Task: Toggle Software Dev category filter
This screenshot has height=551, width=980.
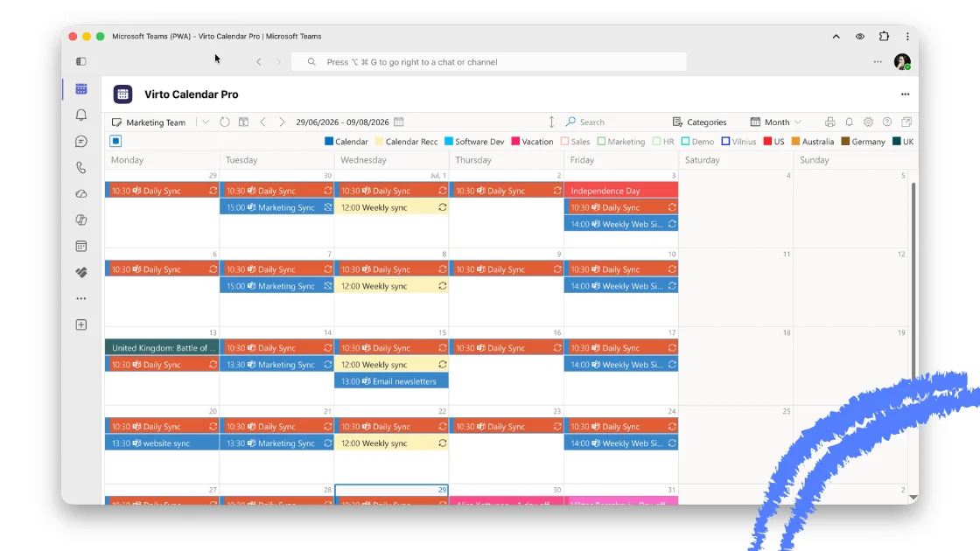Action: 474,141
